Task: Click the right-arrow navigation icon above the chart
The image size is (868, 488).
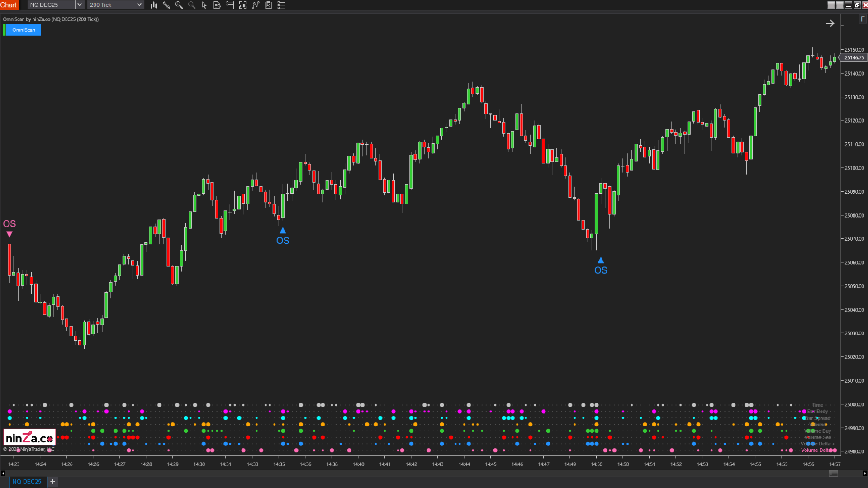Action: (x=830, y=23)
